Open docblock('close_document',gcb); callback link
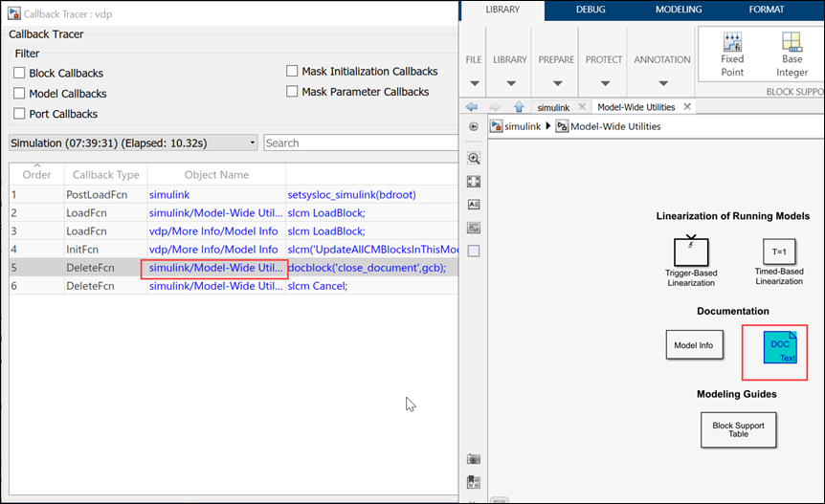 coord(367,268)
